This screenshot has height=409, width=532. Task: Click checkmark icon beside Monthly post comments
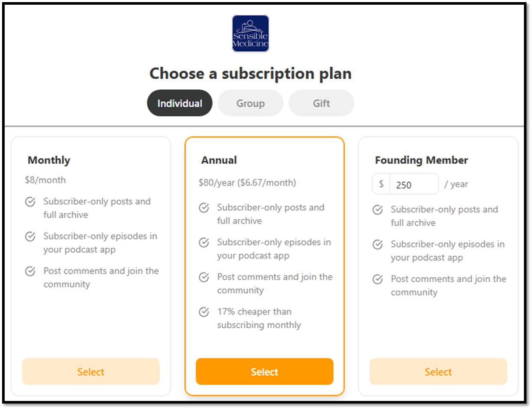30,271
